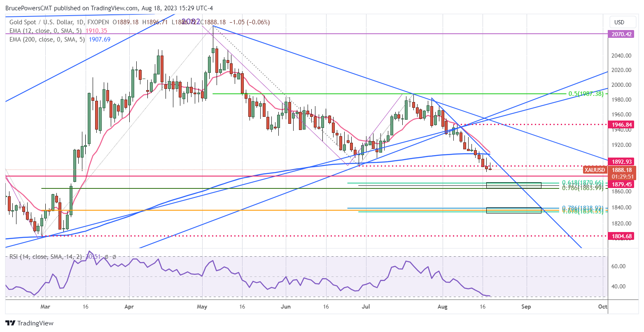
Task: Click the red 1892.93 price label
Action: (621, 162)
